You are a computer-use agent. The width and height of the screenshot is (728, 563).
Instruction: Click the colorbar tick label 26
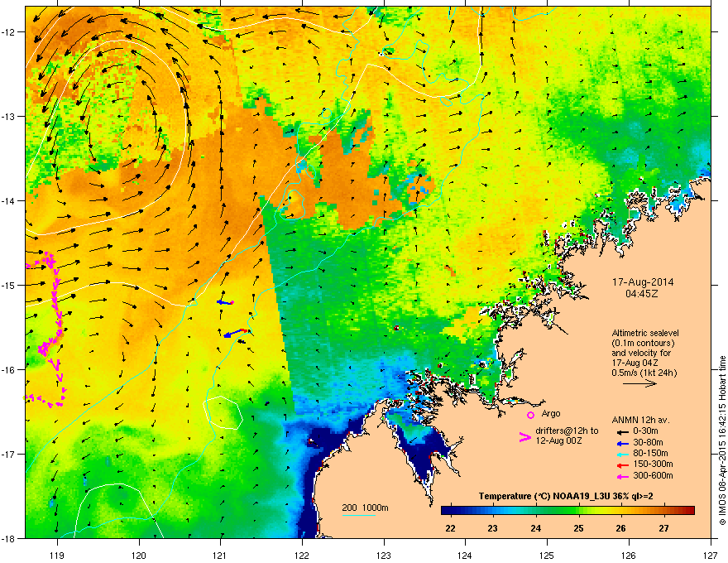click(620, 528)
